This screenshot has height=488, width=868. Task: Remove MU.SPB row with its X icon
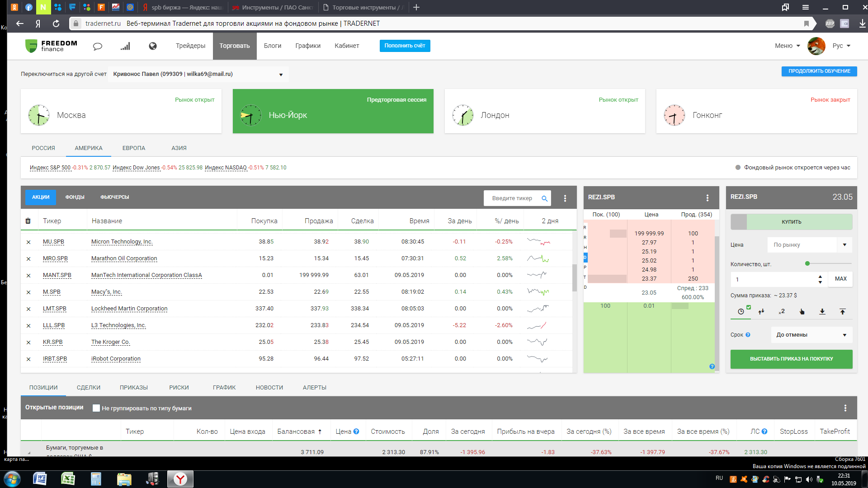(28, 242)
